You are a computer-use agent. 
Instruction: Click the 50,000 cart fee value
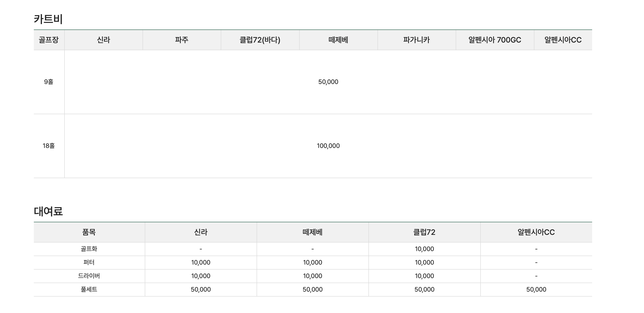click(328, 82)
